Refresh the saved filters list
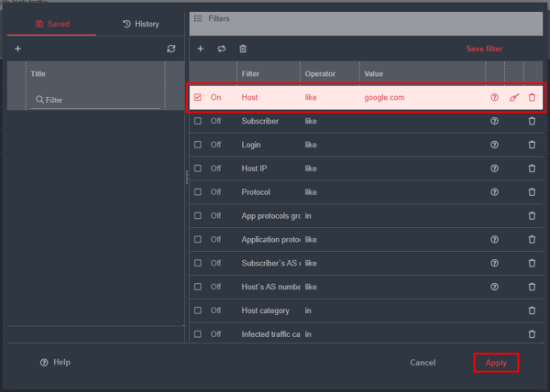 tap(170, 49)
